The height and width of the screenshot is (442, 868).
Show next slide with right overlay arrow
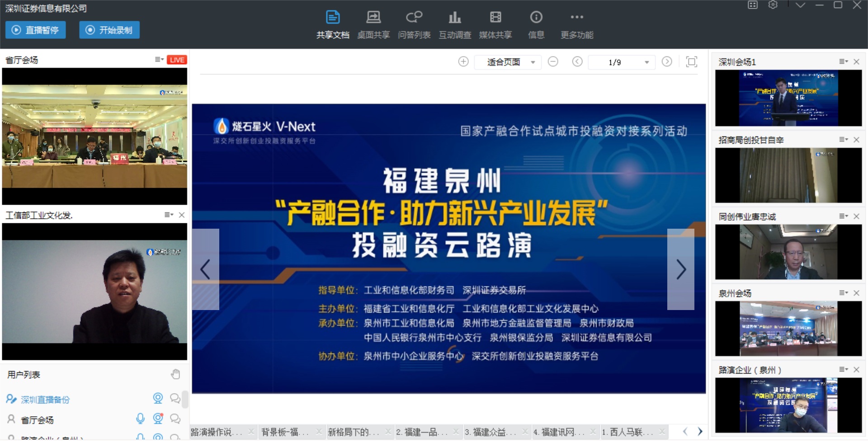(681, 269)
